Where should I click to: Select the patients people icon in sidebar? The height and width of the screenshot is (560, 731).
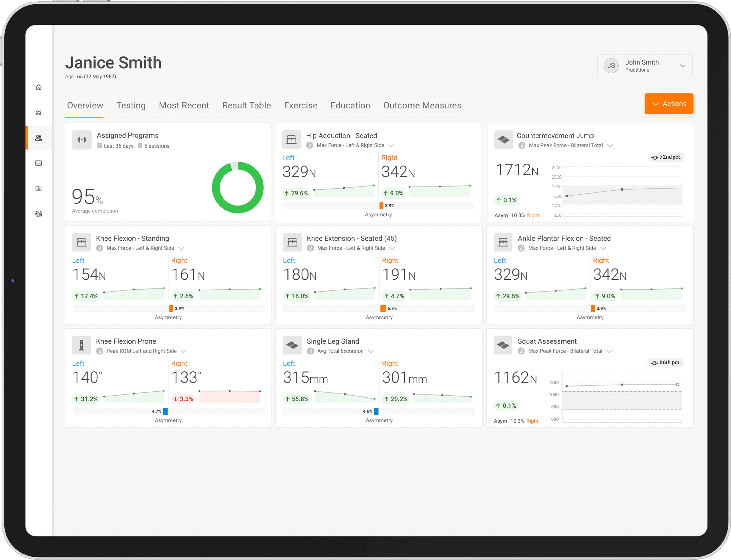(x=39, y=138)
